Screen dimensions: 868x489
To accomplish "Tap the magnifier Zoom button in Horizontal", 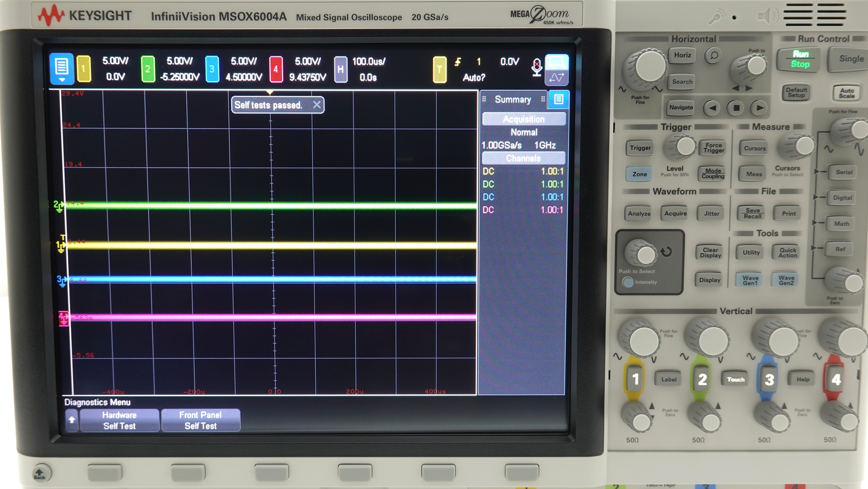I will tap(713, 56).
